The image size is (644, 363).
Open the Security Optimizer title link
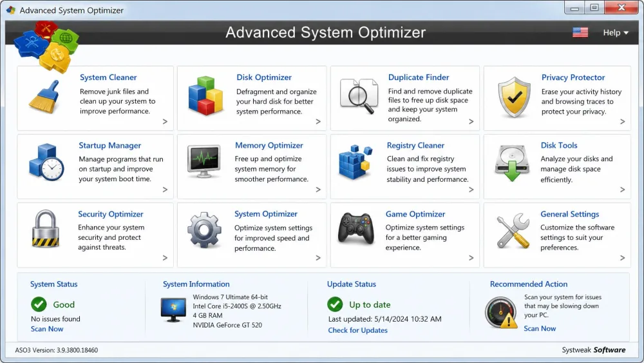pos(111,214)
